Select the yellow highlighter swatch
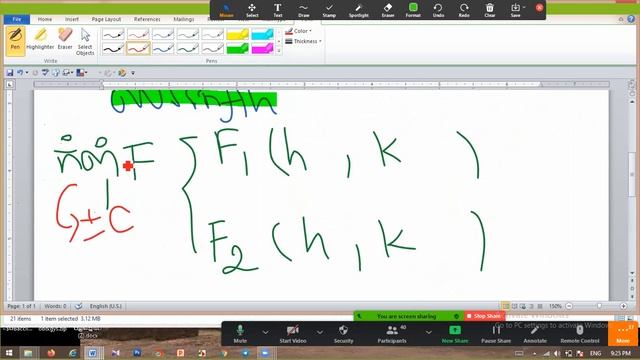This screenshot has width=640, height=360. pyautogui.click(x=238, y=34)
